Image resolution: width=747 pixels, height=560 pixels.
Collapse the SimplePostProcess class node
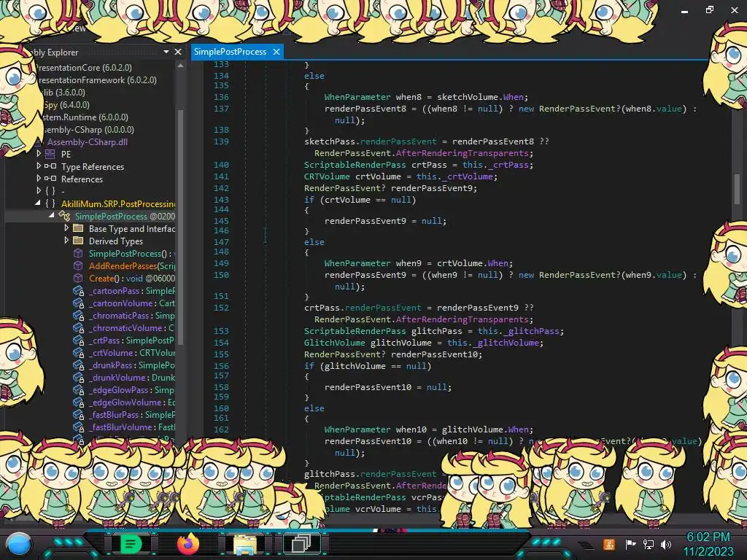pyautogui.click(x=52, y=215)
